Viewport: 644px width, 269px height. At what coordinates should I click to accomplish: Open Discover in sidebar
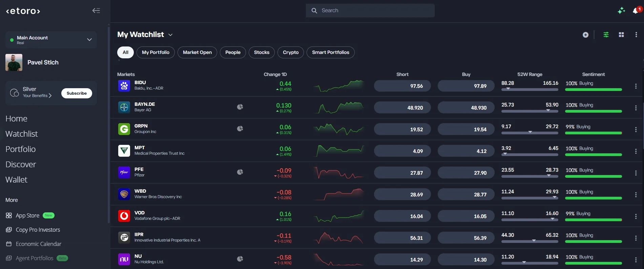click(21, 165)
